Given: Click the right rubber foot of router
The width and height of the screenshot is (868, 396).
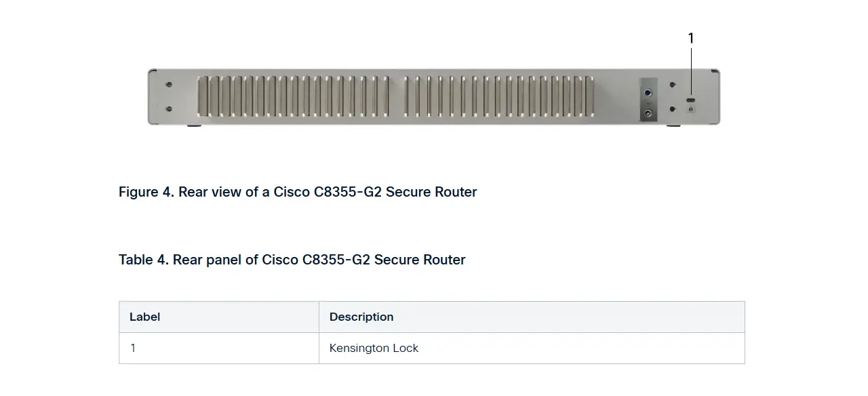Looking at the screenshot, I should point(673,125).
